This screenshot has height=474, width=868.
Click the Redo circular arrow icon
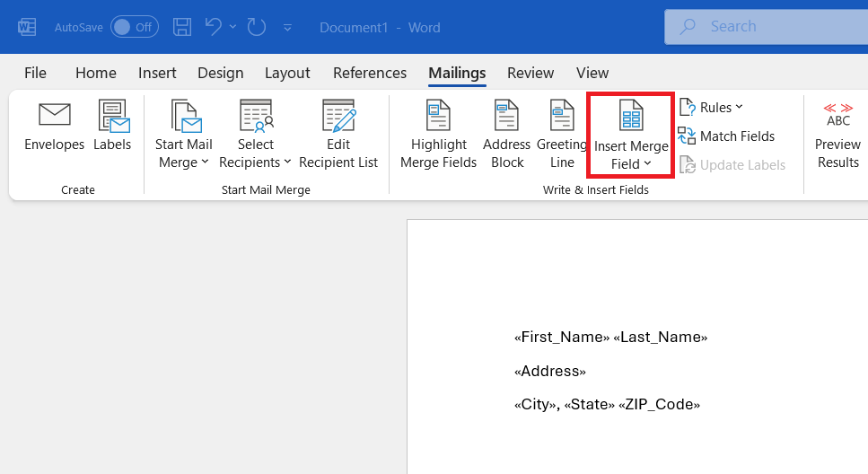(x=257, y=27)
